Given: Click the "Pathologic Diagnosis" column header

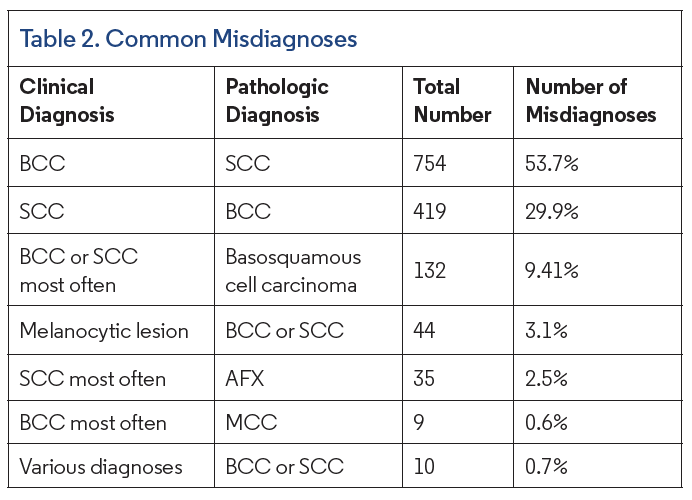Looking at the screenshot, I should coord(277,100).
